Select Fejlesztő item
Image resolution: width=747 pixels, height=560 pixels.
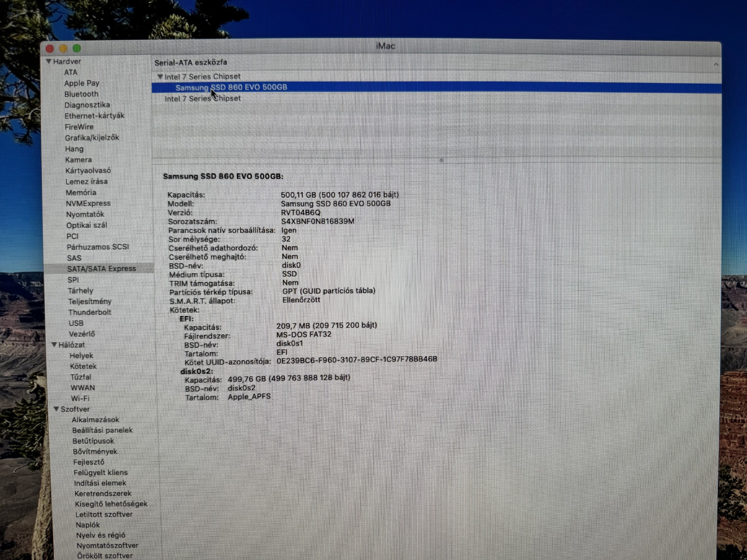click(x=89, y=462)
